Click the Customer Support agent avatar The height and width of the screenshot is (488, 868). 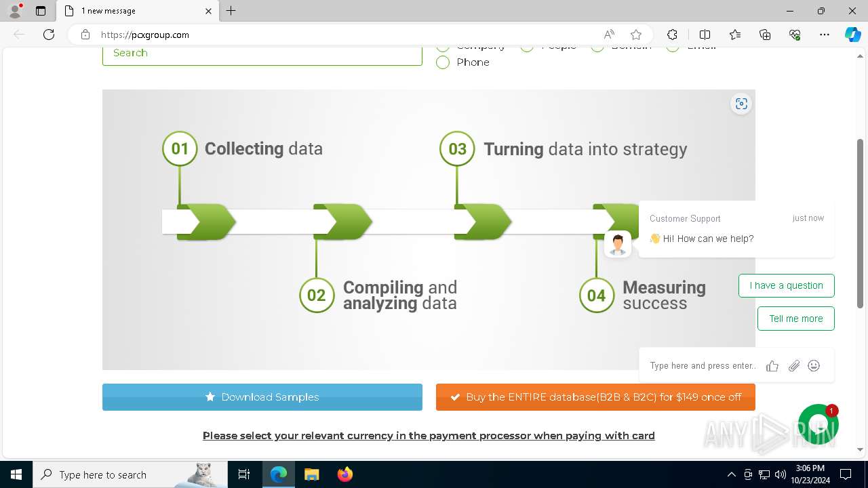tap(617, 244)
